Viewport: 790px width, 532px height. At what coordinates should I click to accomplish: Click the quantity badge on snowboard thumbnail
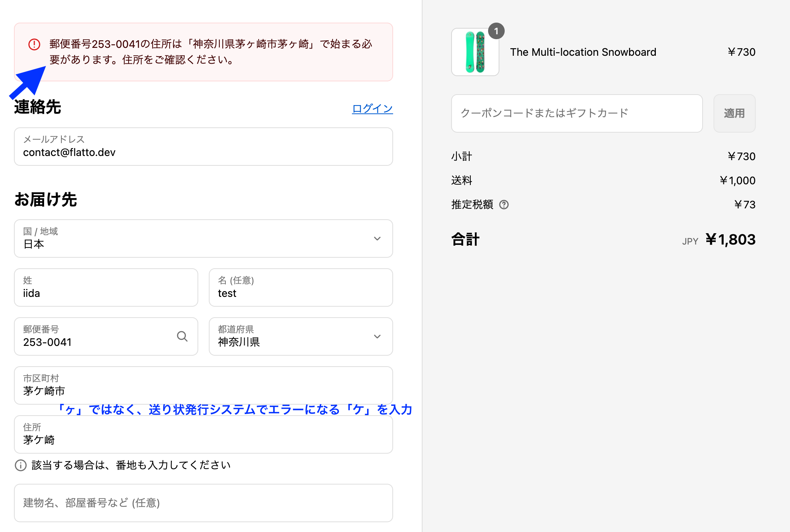[x=496, y=31]
